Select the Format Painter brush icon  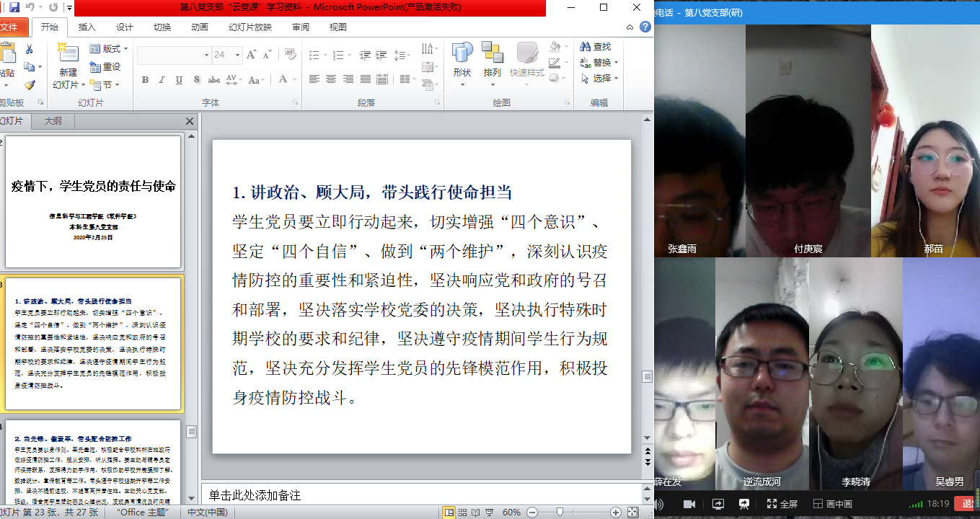[30, 84]
